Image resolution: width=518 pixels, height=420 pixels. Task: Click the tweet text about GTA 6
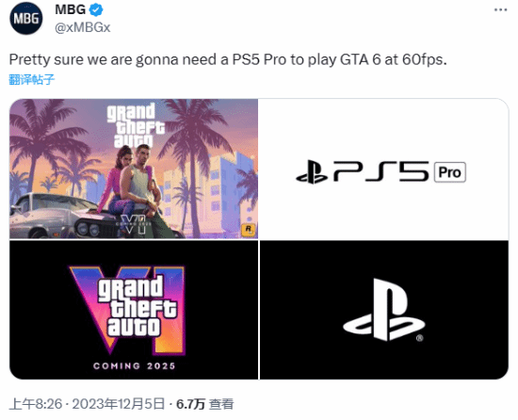(x=228, y=59)
